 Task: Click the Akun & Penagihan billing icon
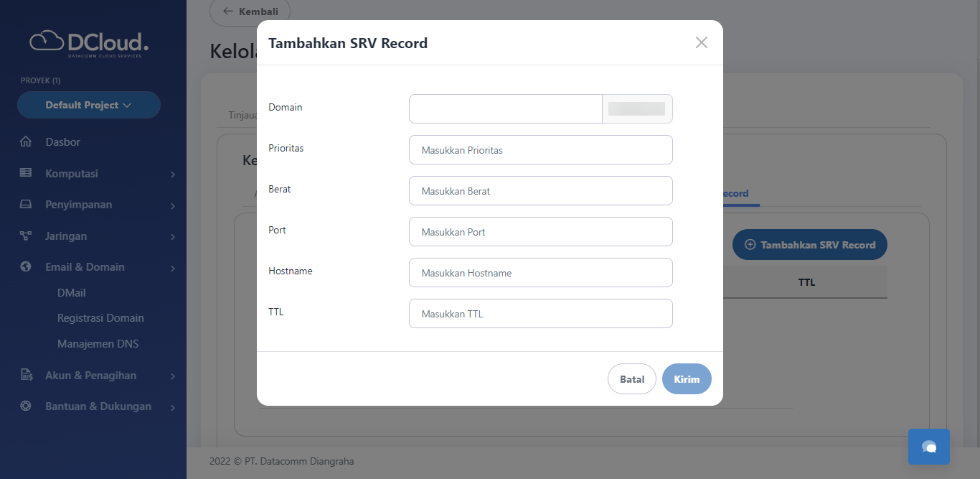pyautogui.click(x=26, y=375)
